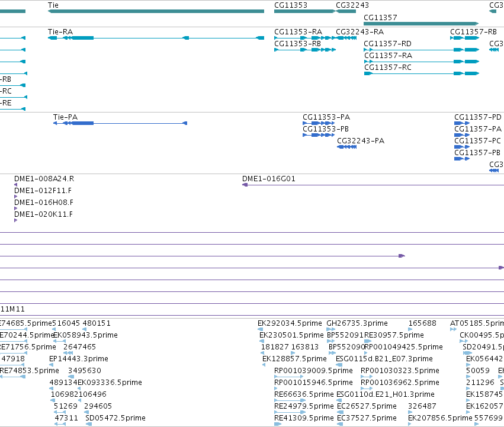Click the 47311 feature label
This screenshot has height=427, width=504.
[66, 418]
